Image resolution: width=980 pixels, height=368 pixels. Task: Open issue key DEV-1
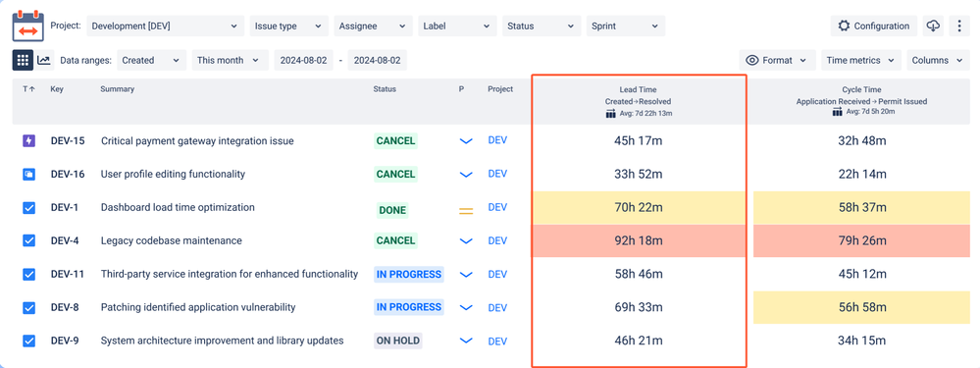coord(65,207)
